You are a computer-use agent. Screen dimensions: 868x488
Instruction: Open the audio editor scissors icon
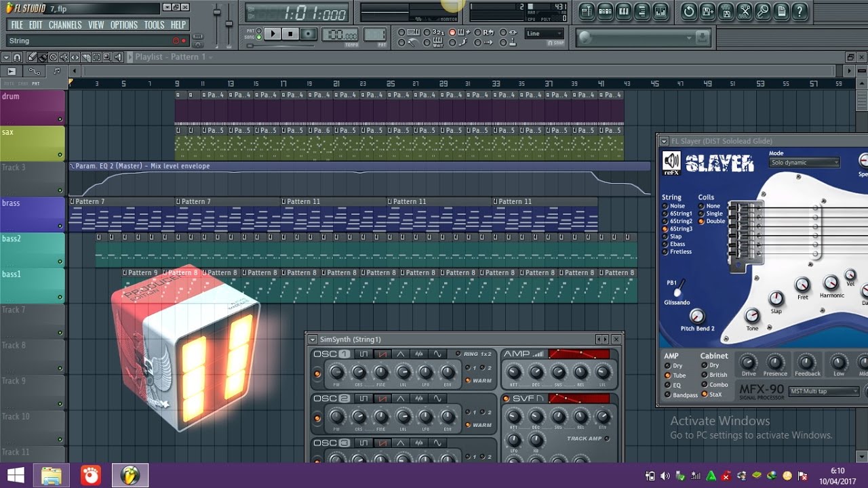click(745, 12)
